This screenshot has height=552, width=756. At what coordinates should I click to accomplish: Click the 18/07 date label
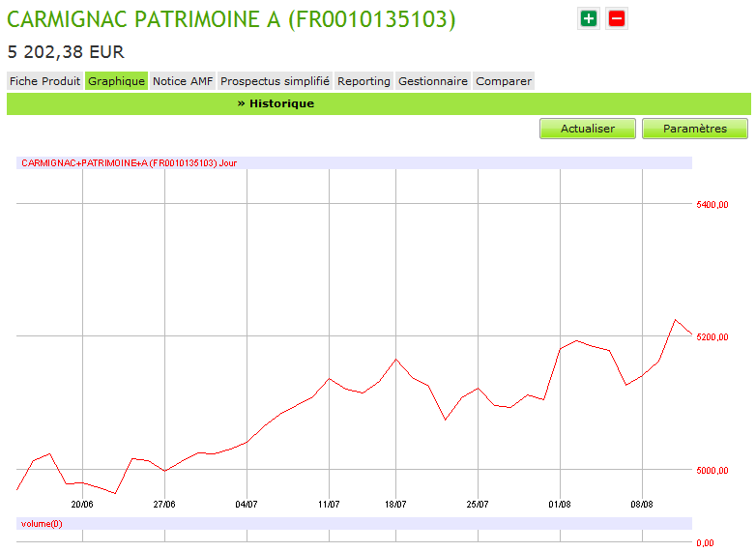coord(395,505)
